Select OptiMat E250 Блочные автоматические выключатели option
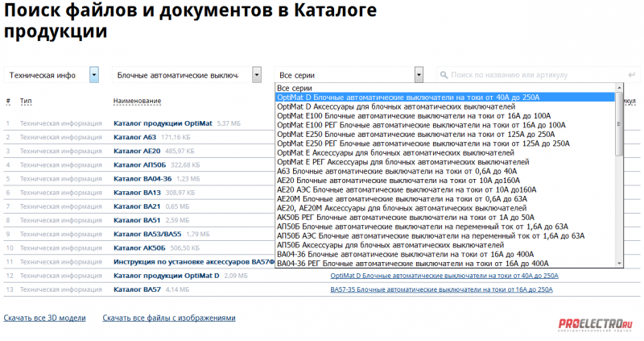Image resolution: width=644 pixels, height=341 pixels. click(445, 135)
